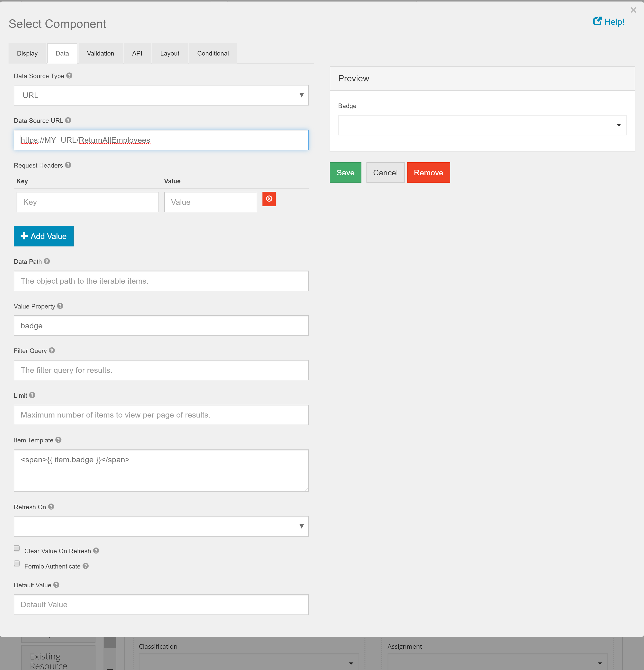Click Request Headers help tooltip icon
644x670 pixels.
coord(68,165)
